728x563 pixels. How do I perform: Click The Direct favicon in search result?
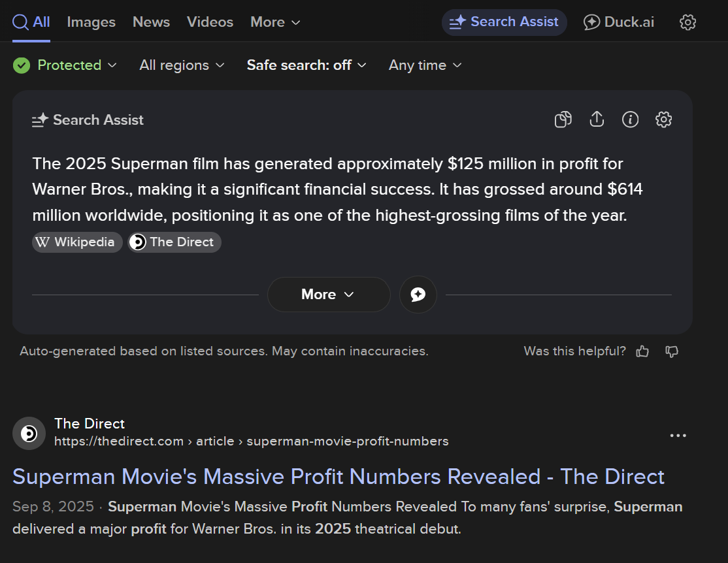(x=29, y=433)
